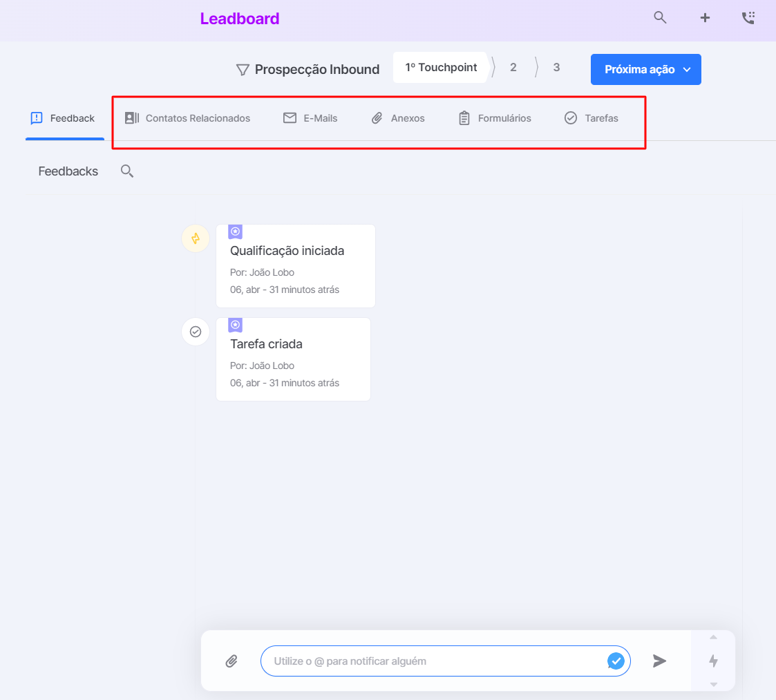The width and height of the screenshot is (776, 700).
Task: Click the down arrow below the lightning icon
Action: click(713, 685)
